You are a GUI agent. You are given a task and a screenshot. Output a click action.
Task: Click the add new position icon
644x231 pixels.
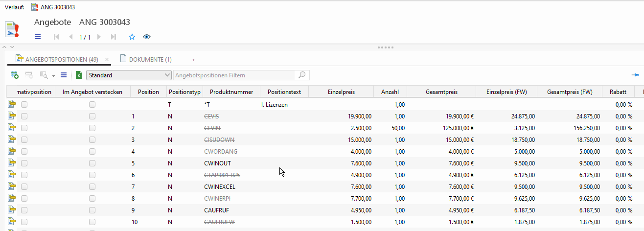coord(15,75)
